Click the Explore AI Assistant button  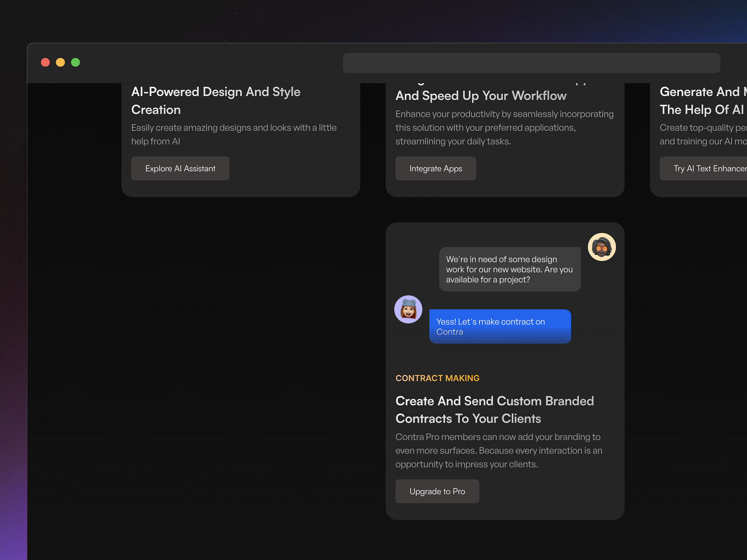pyautogui.click(x=180, y=168)
